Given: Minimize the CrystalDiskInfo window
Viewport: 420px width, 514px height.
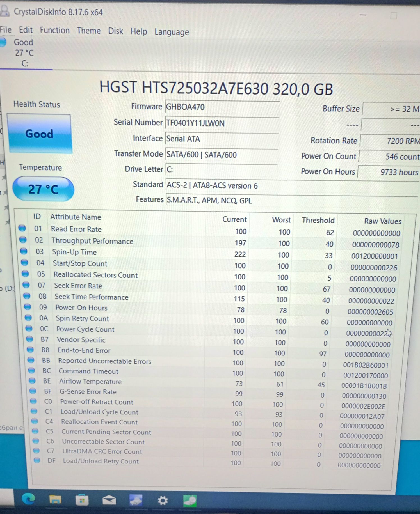Looking at the screenshot, I should 363,15.
